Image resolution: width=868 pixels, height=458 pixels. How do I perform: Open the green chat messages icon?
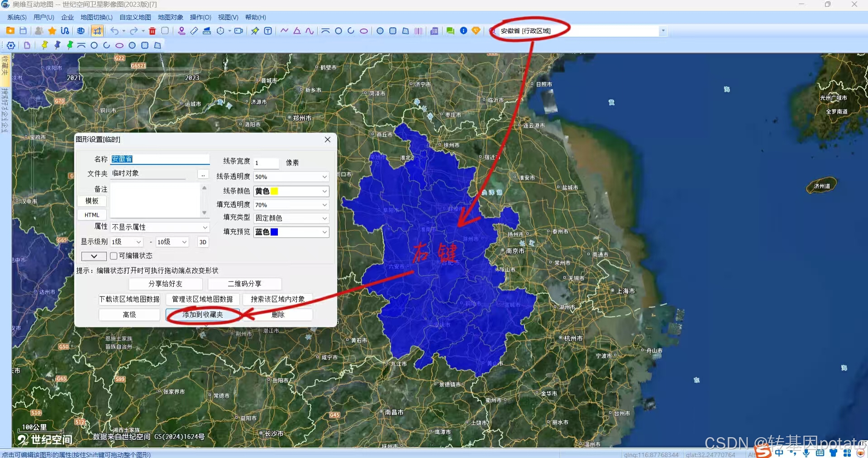[x=450, y=31]
